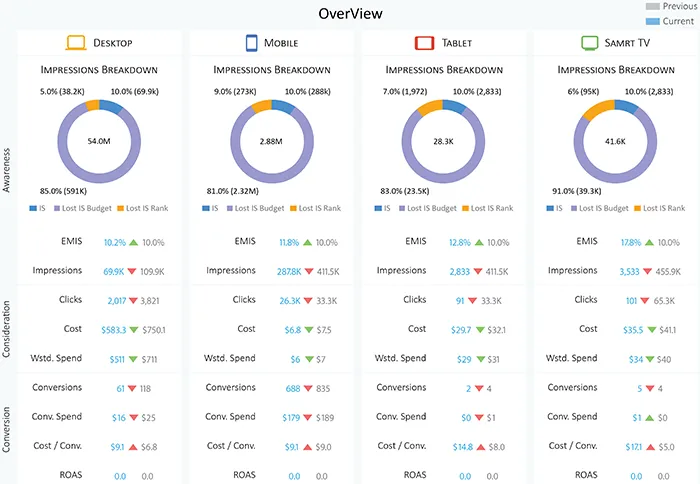Select the Desktop column header
The height and width of the screenshot is (484, 700).
[99, 43]
